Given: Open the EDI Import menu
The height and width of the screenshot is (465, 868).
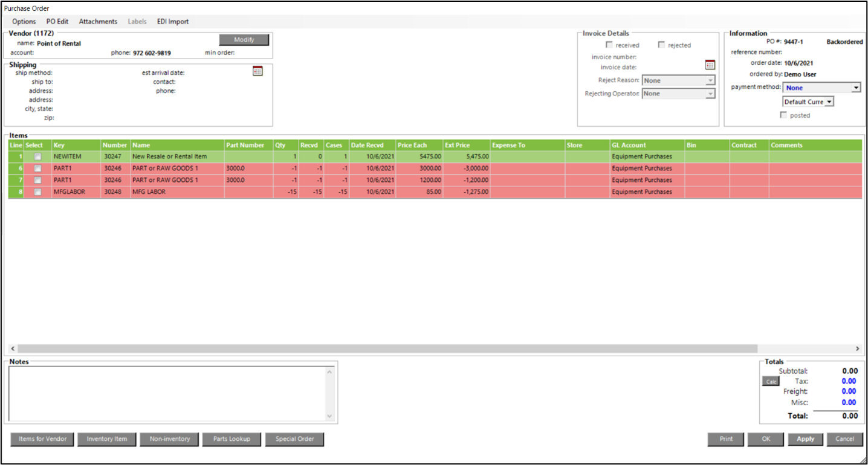Looking at the screenshot, I should coord(173,22).
